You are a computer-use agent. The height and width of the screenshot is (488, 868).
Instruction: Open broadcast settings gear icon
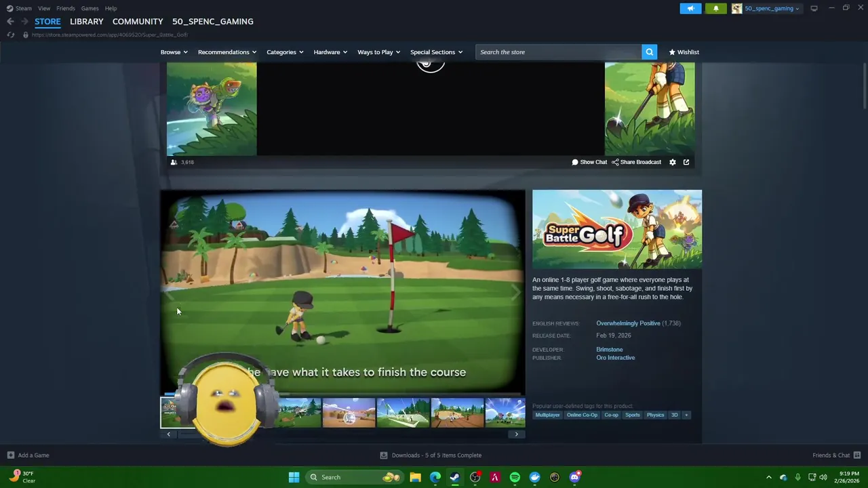(x=673, y=162)
